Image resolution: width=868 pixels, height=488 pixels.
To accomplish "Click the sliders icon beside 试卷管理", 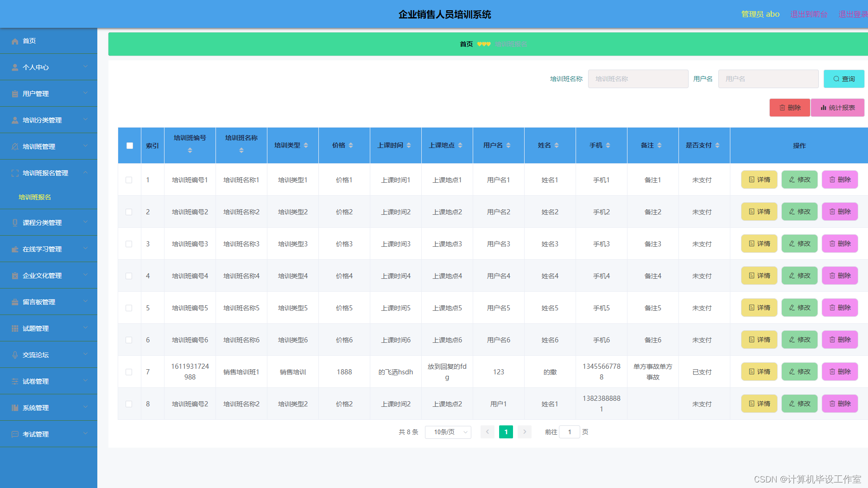I will (15, 381).
